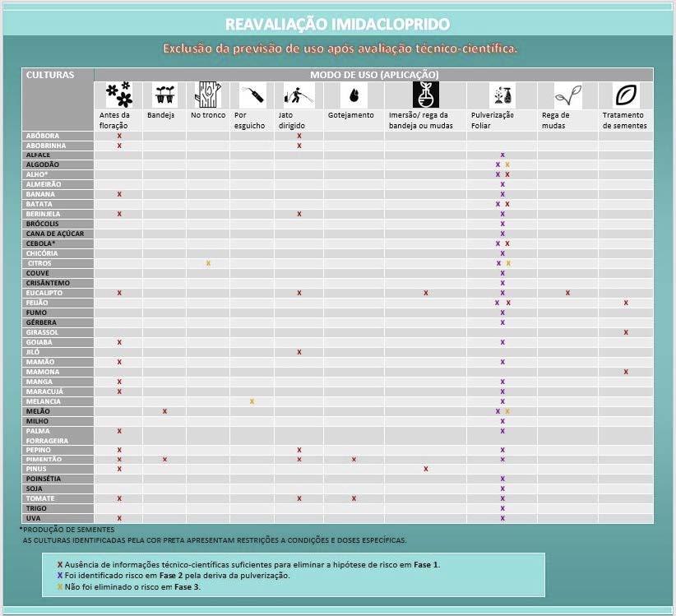The width and height of the screenshot is (676, 616).
Task: Click the yellow X in the CITROS No tronco cell
Action: point(208,263)
